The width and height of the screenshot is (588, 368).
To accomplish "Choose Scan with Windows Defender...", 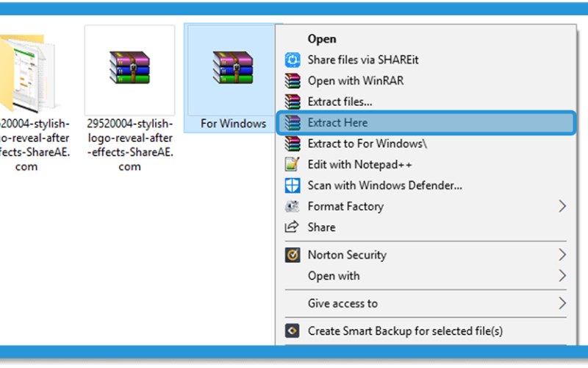I will click(x=426, y=185).
